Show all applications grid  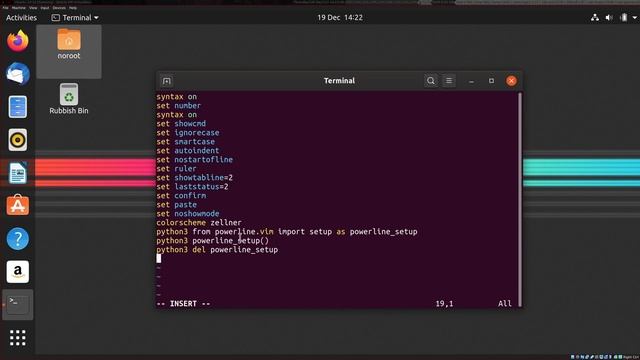point(18,338)
